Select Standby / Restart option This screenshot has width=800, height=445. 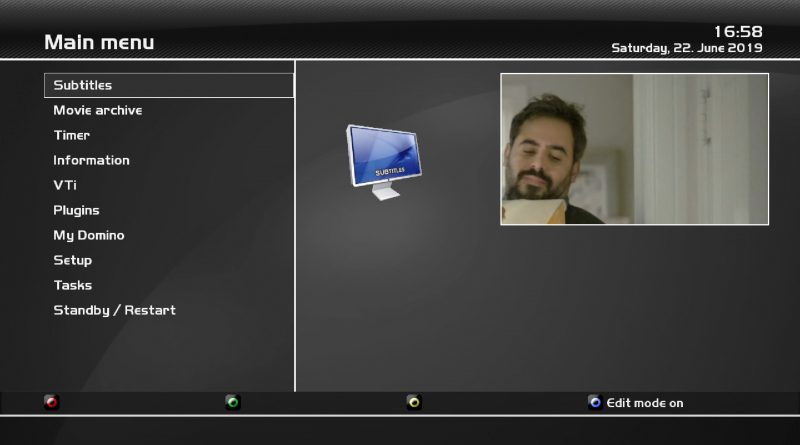point(169,310)
